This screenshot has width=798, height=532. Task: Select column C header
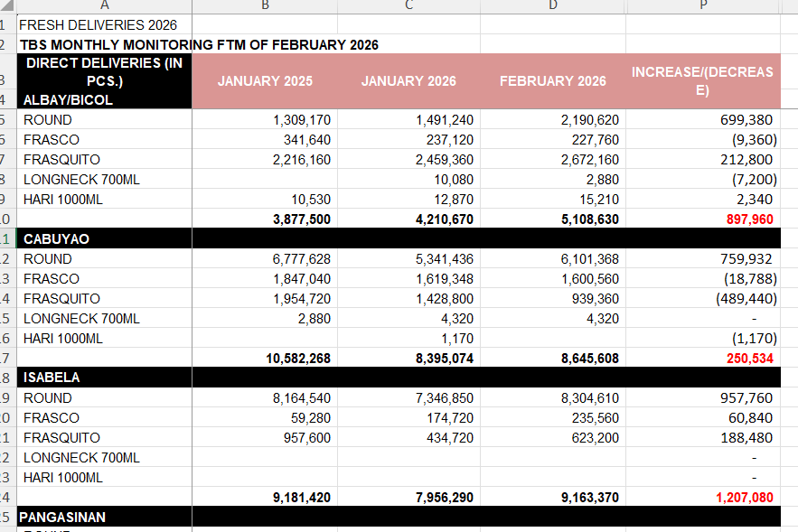tap(408, 6)
